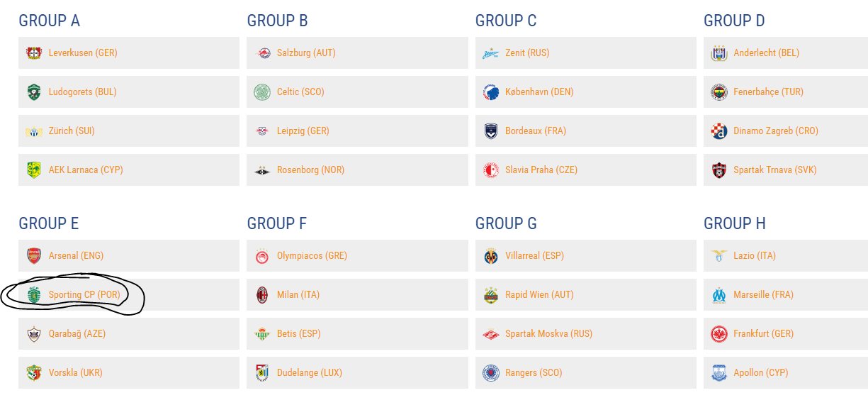Open Spartak Moskva (RUS) team page
Image resolution: width=868 pixels, height=405 pixels.
click(x=548, y=334)
